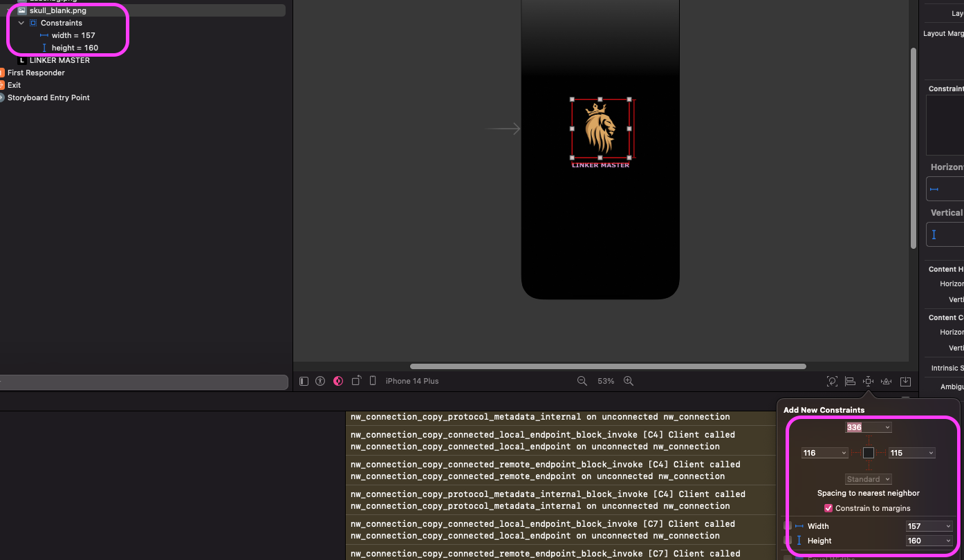Zoom out the storyboard canvas
Image resolution: width=964 pixels, height=560 pixels.
point(582,381)
